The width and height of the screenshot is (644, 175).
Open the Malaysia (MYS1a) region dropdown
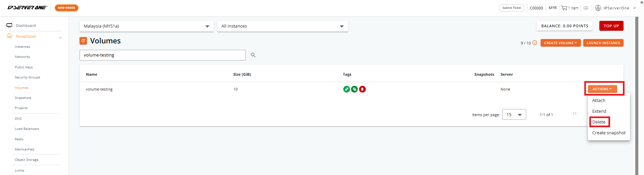pos(146,26)
